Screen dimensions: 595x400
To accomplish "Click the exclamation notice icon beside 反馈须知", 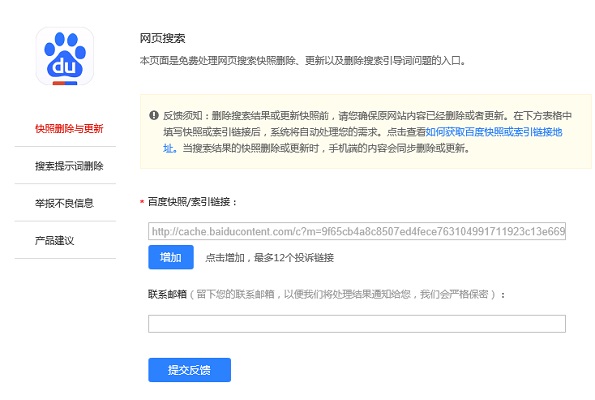I will 154,115.
